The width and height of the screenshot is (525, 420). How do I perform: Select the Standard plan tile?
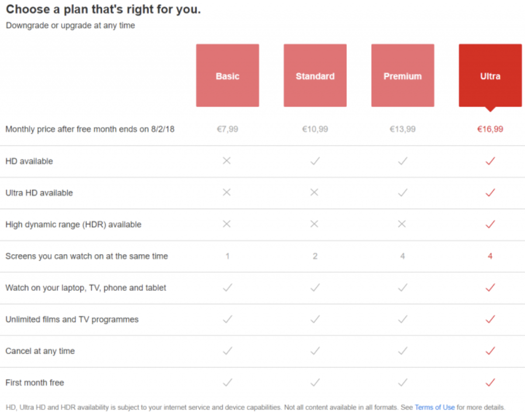point(315,76)
